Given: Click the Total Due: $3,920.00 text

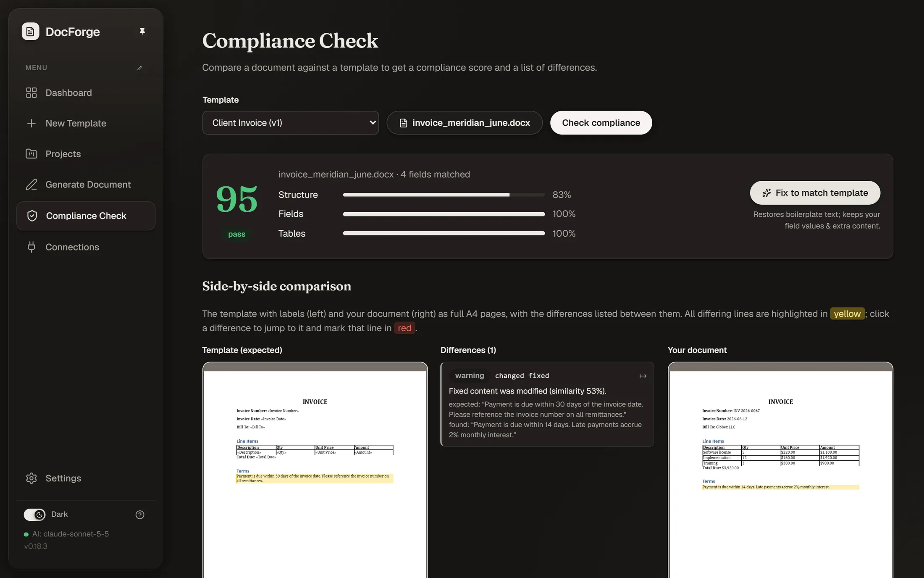Looking at the screenshot, I should [720, 468].
